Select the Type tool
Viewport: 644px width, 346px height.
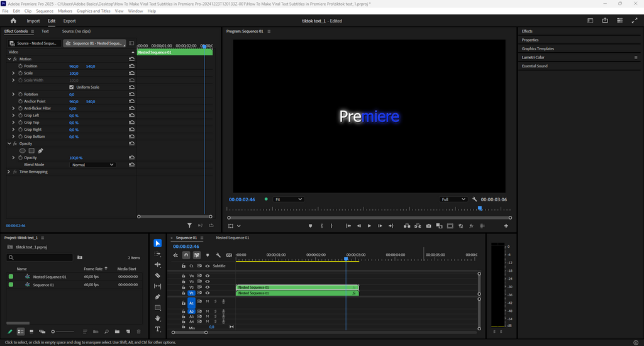point(157,329)
